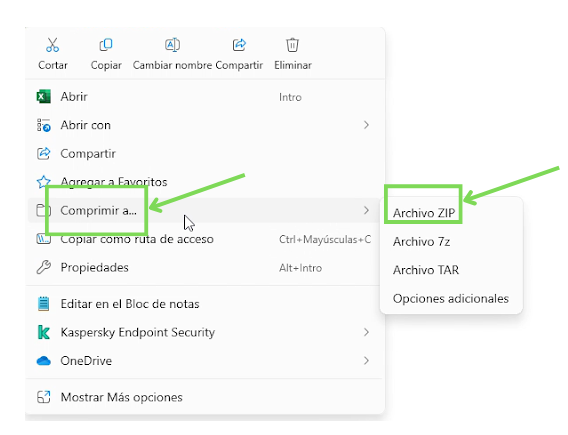Click the Cortar scissors icon
The height and width of the screenshot is (435, 568).
pos(53,45)
